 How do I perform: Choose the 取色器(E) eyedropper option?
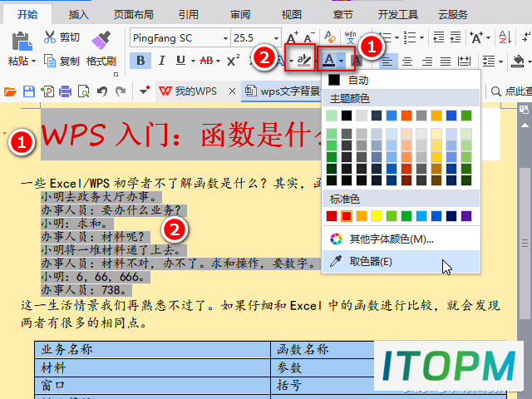(x=401, y=262)
